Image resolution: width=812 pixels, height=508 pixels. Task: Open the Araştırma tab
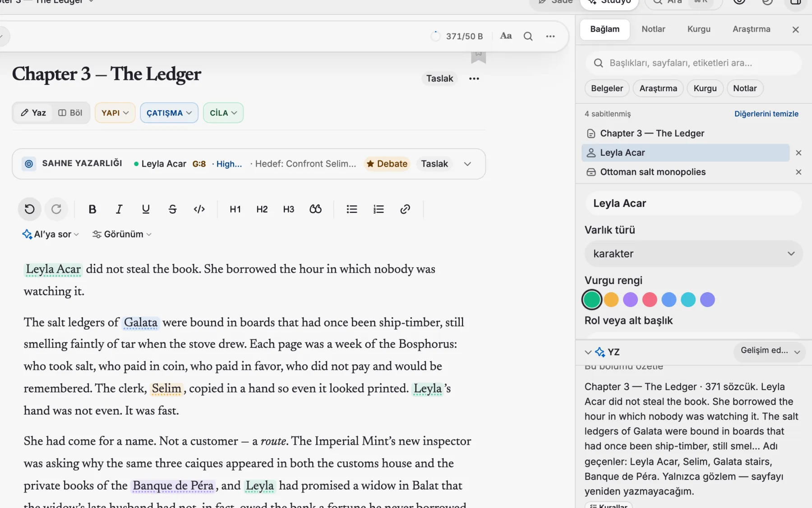click(x=751, y=29)
